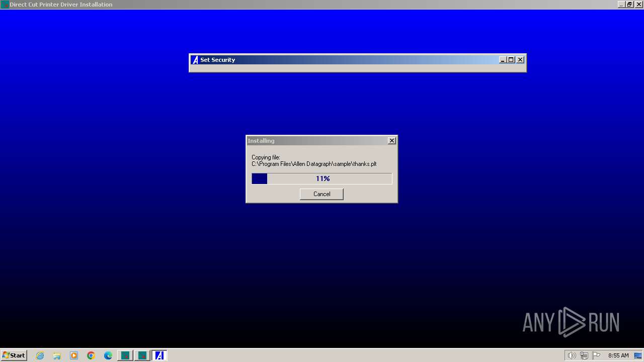Screen dimensions: 644x362
Task: Click the 11% installation progress bar
Action: (x=322, y=178)
